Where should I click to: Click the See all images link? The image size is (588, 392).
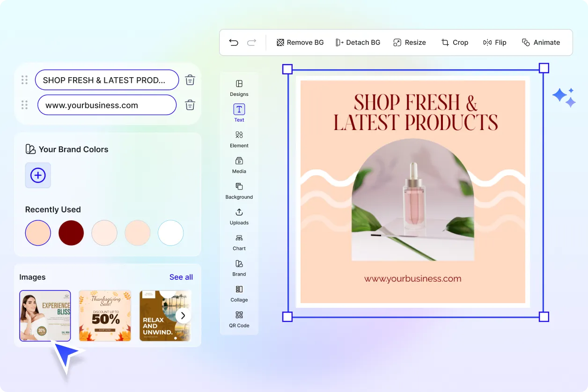click(181, 277)
